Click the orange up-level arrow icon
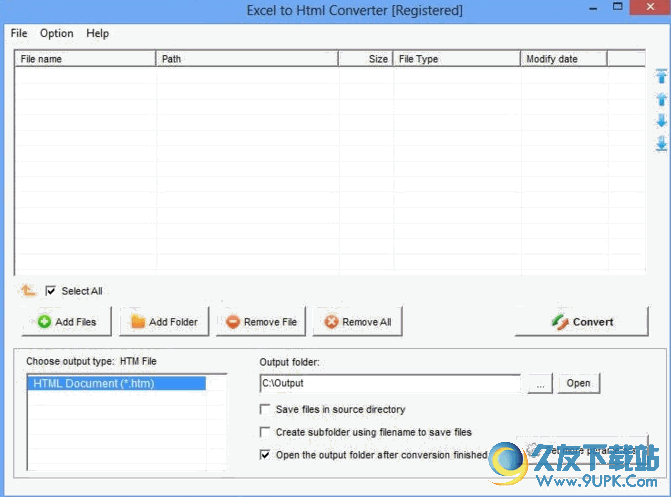 tap(28, 291)
